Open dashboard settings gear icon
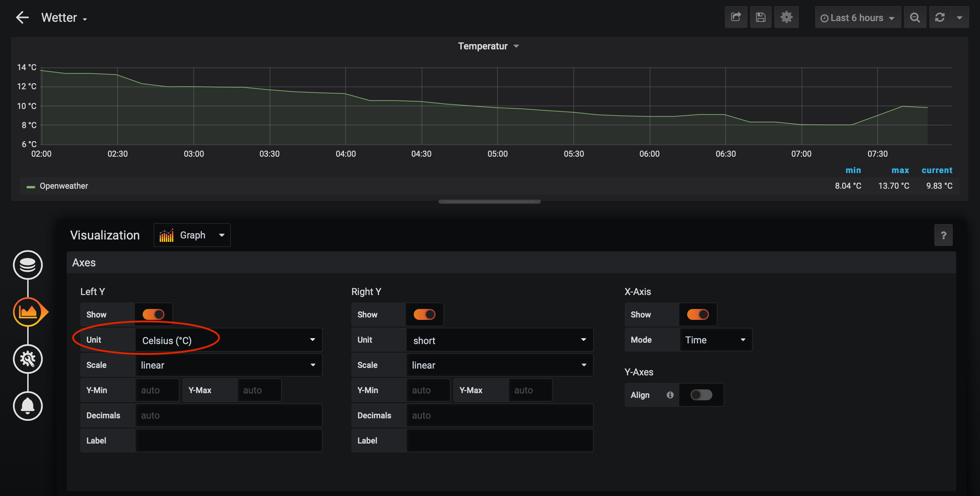980x496 pixels. pyautogui.click(x=786, y=17)
